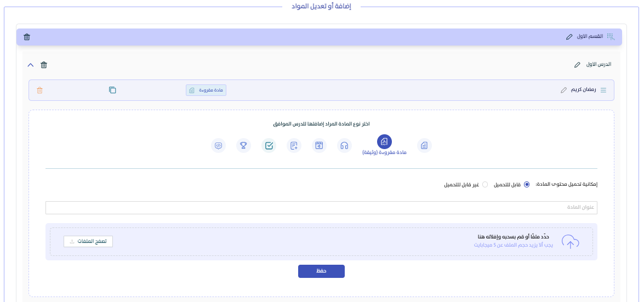Image resolution: width=644 pixels, height=302 pixels.
Task: Select the trophy material type icon
Action: click(243, 146)
